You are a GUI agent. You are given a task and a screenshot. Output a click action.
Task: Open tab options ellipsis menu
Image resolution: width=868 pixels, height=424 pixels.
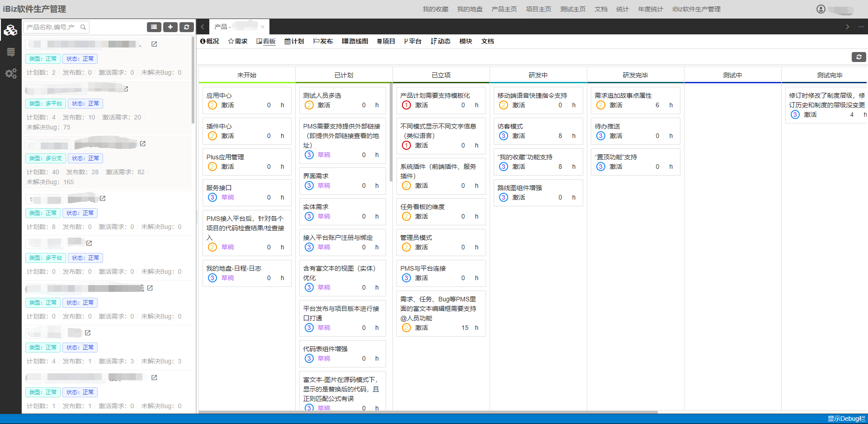click(861, 27)
